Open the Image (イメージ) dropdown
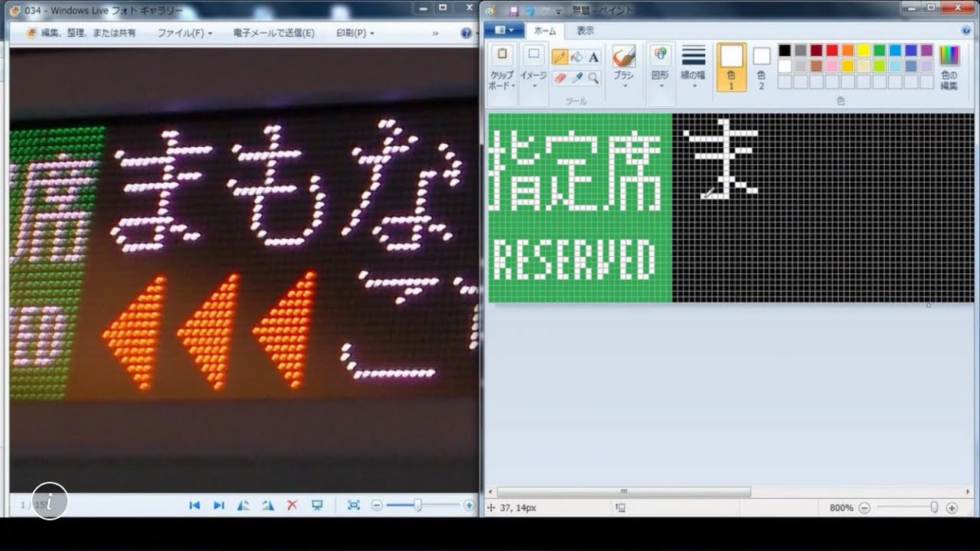980x551 pixels. (534, 80)
